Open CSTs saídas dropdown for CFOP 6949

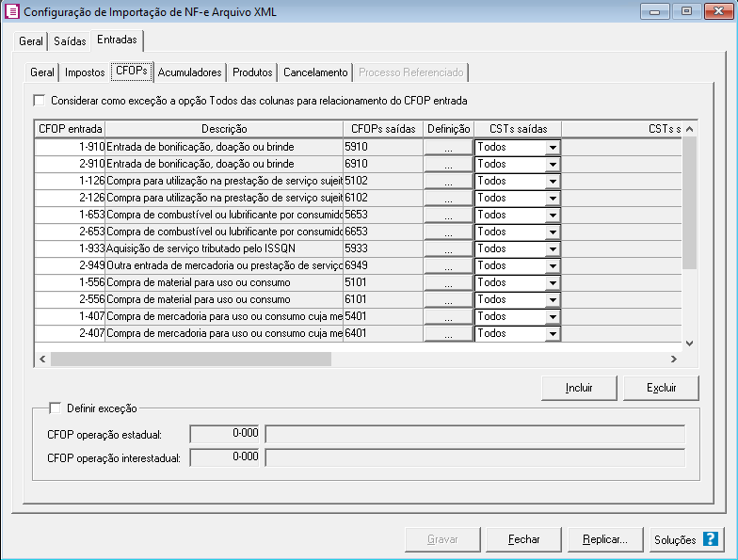[x=553, y=265]
